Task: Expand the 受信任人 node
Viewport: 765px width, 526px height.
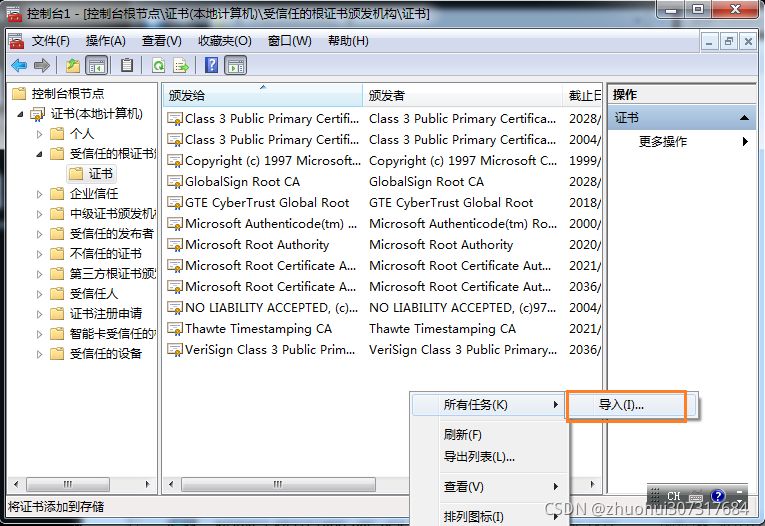Action: 40,294
